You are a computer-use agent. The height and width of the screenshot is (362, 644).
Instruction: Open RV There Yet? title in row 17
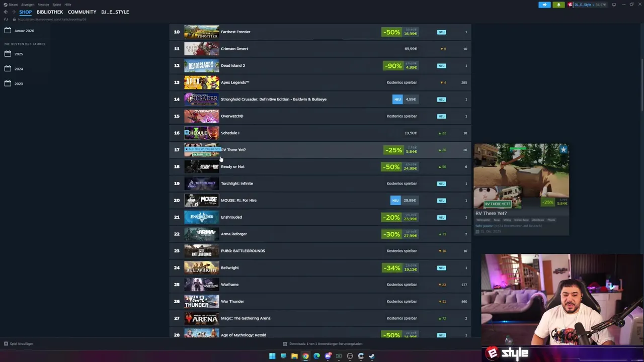coord(233,150)
